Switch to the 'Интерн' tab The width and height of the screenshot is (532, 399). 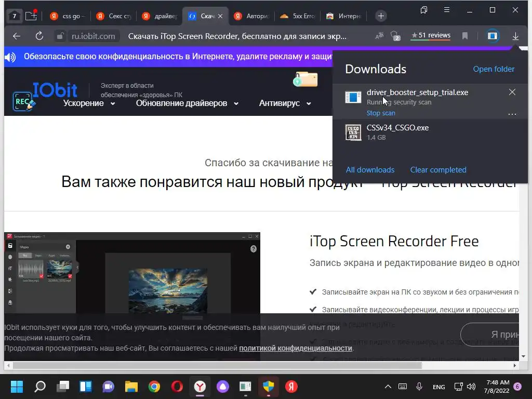(x=344, y=16)
